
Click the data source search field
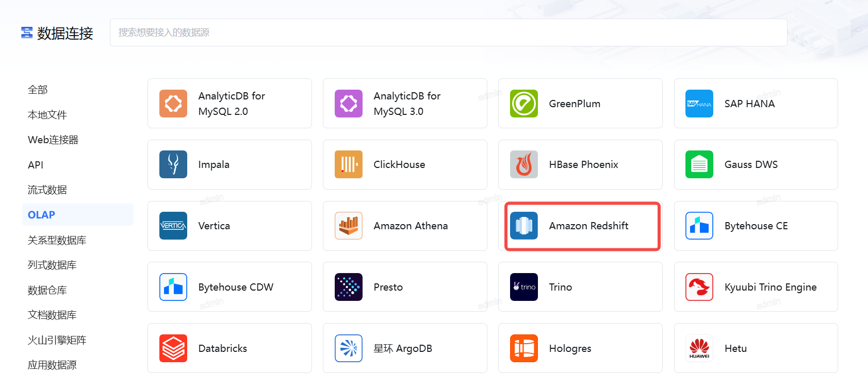pyautogui.click(x=448, y=32)
